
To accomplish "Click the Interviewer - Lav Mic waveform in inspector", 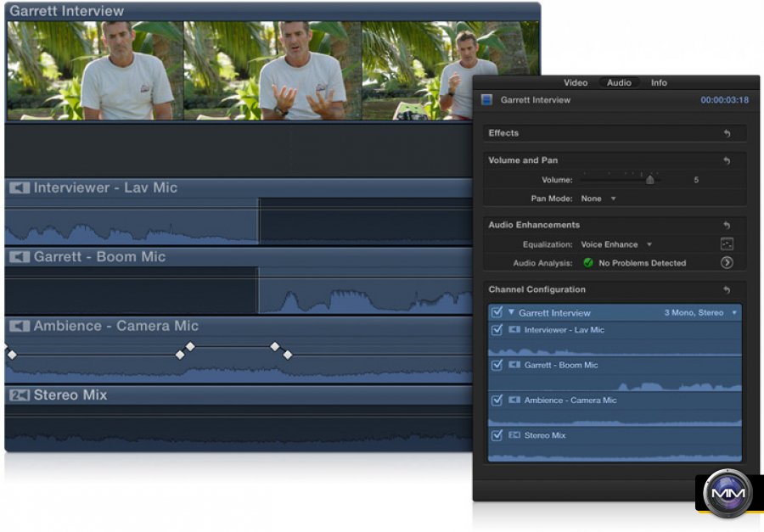I will click(615, 347).
